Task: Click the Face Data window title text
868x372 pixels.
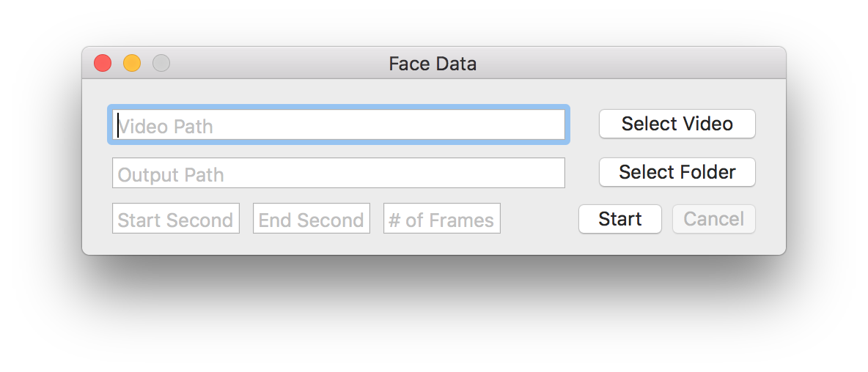Action: (x=433, y=64)
